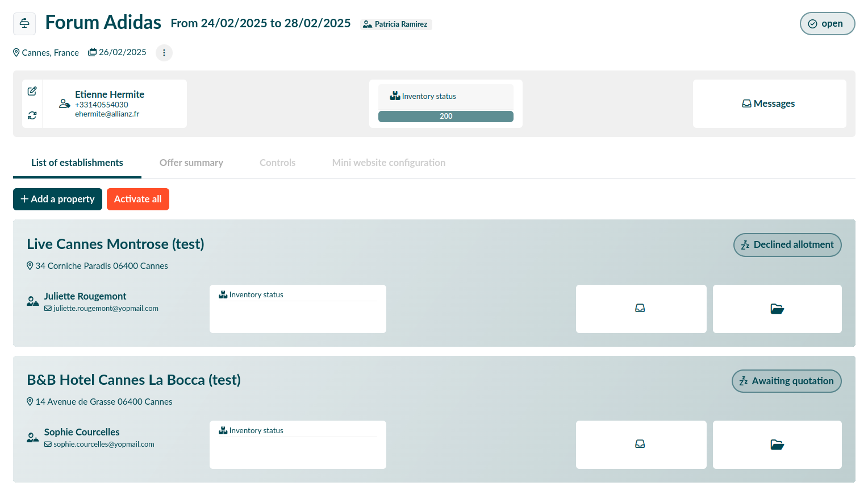Click B&B Hotel Cannes La Bocca title
Screen dimensions: 868x486
point(133,380)
